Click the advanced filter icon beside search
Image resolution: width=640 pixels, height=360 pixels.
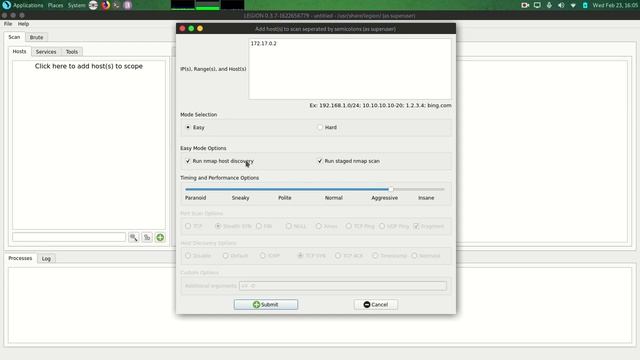[x=147, y=237]
